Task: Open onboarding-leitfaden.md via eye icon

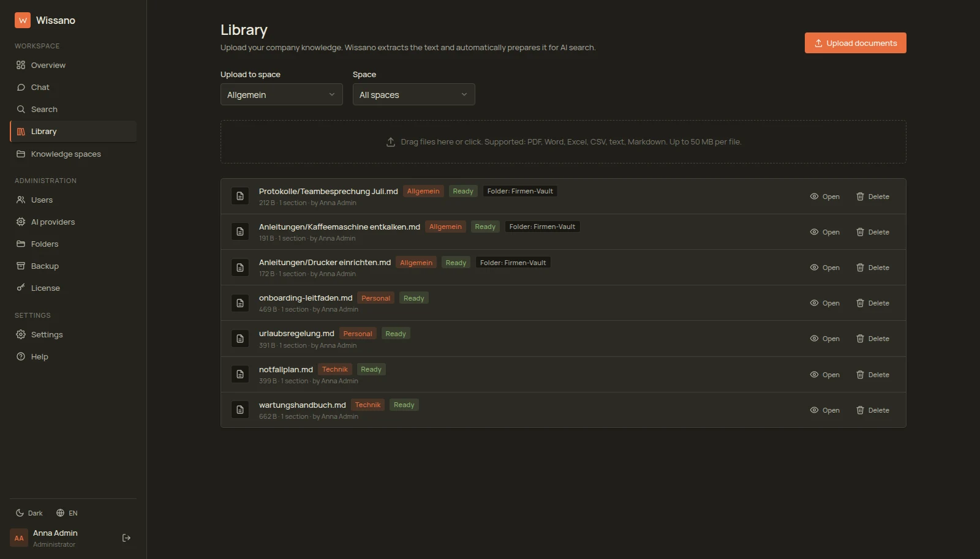Action: click(x=824, y=303)
